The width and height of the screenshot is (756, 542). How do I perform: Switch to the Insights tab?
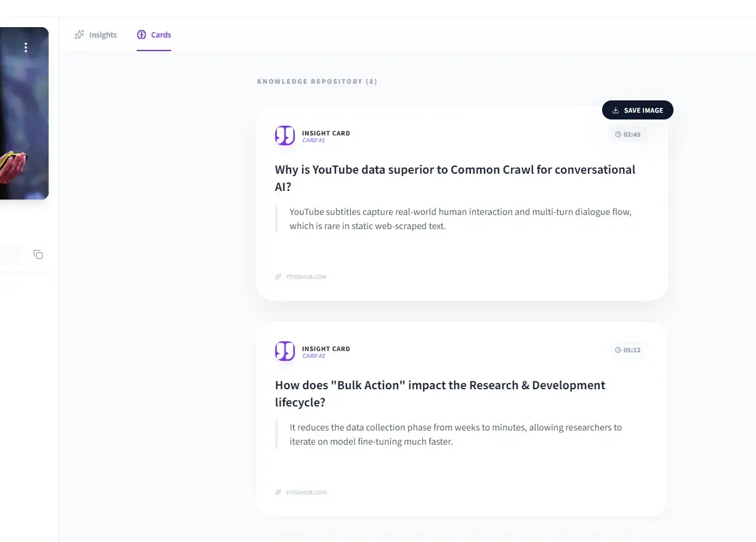click(96, 35)
